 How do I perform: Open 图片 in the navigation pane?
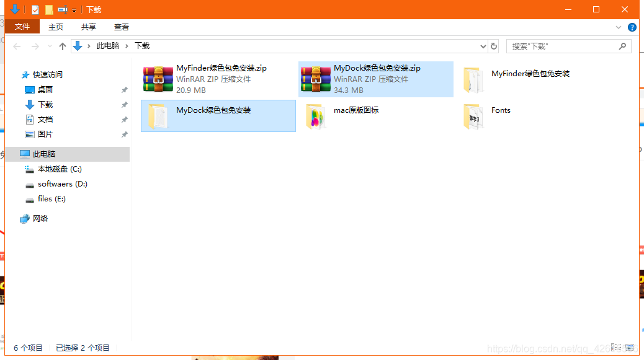coord(45,134)
